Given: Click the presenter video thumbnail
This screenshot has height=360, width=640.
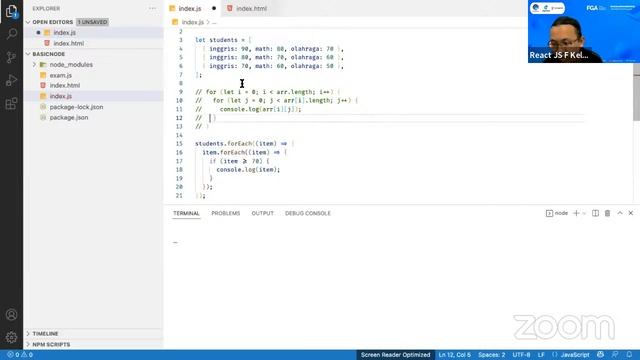Looking at the screenshot, I should click(584, 31).
